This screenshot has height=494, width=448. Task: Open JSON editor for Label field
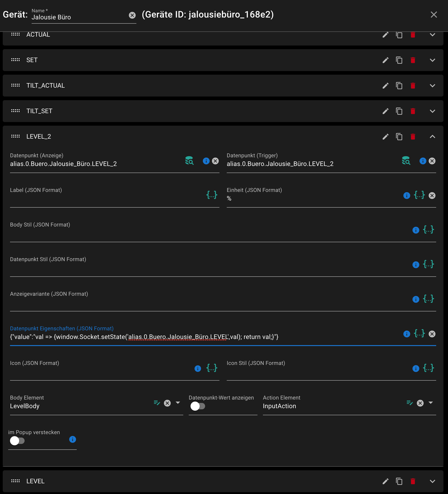click(x=211, y=195)
